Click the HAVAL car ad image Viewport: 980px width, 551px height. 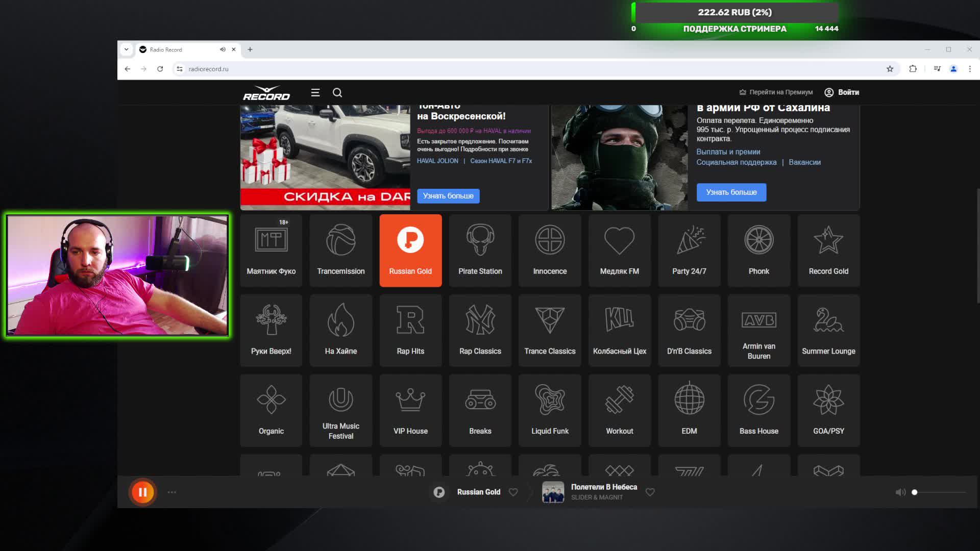pos(325,157)
